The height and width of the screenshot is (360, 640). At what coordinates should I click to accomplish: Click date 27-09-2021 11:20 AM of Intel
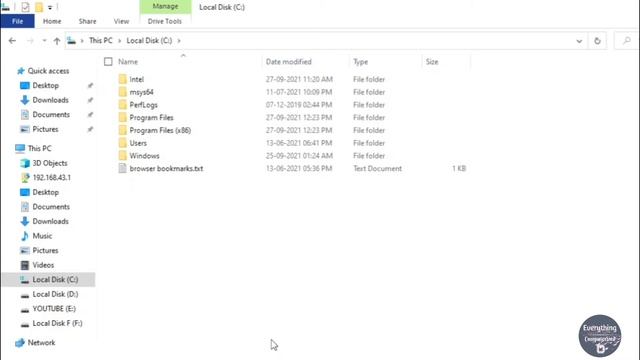[299, 79]
